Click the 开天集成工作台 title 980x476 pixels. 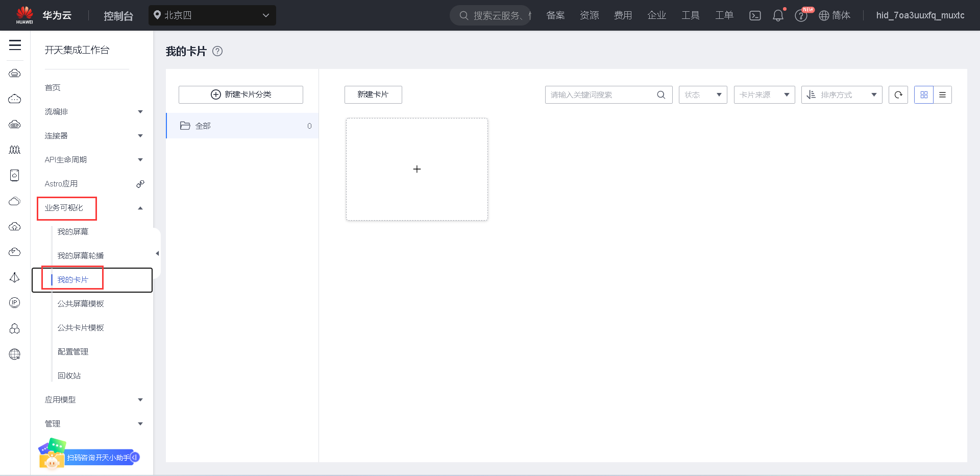click(77, 50)
